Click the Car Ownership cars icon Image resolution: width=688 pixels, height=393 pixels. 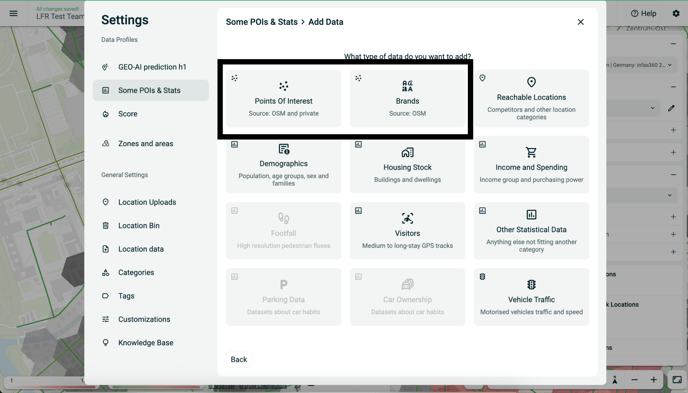pos(407,285)
